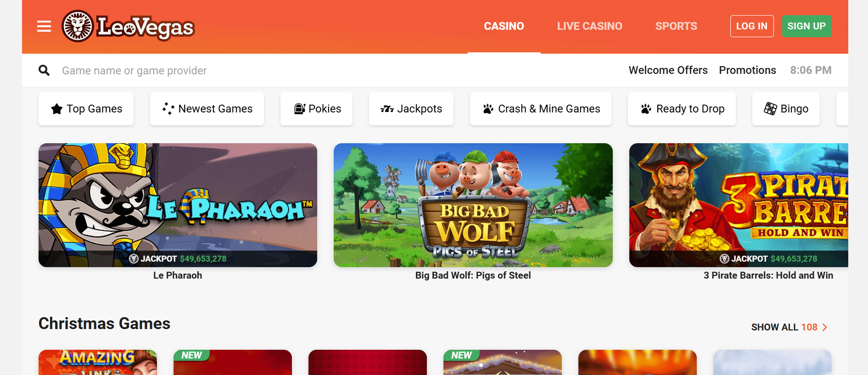Viewport: 868px width, 375px height.
Task: Open the hamburger menu
Action: [44, 27]
